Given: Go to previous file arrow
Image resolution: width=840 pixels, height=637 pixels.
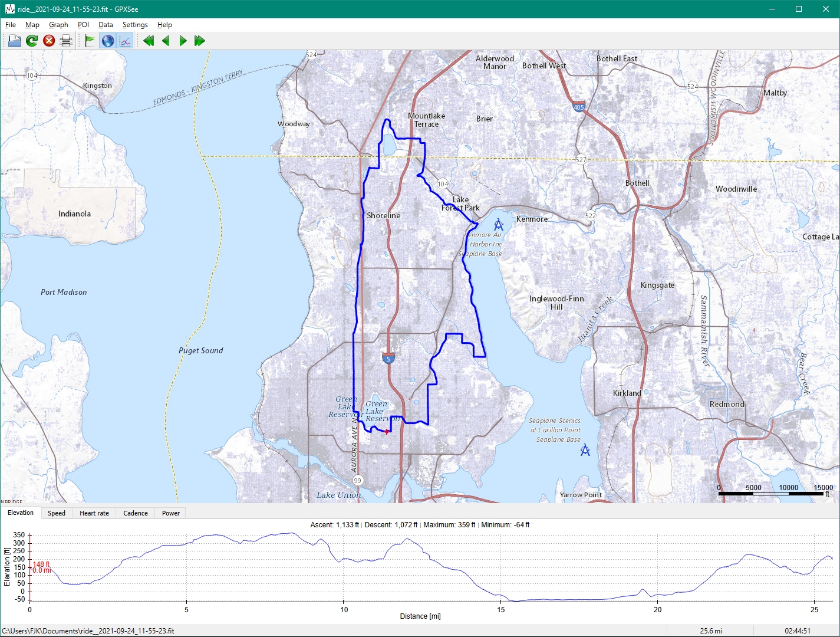Looking at the screenshot, I should coord(166,41).
